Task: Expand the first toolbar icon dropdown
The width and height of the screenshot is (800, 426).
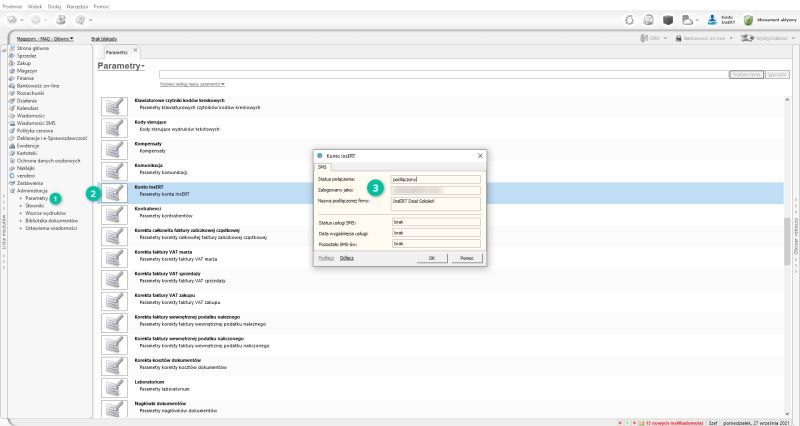Action: (x=21, y=20)
